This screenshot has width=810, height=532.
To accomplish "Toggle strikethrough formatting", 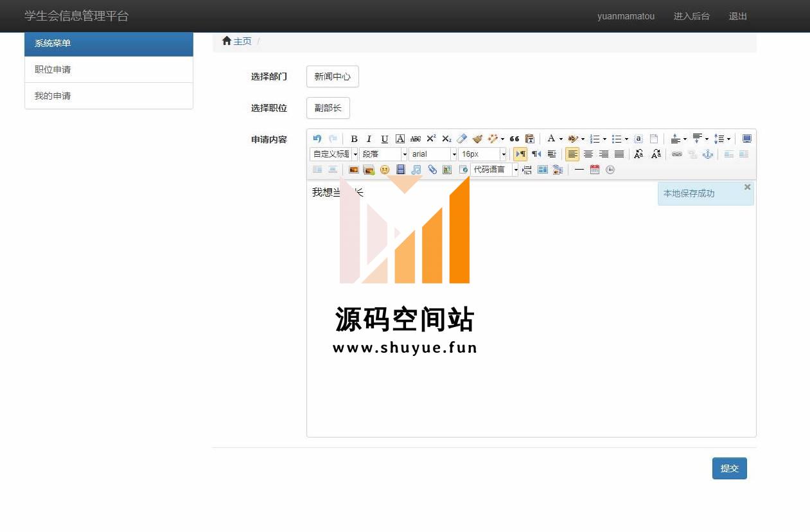I will click(x=416, y=139).
